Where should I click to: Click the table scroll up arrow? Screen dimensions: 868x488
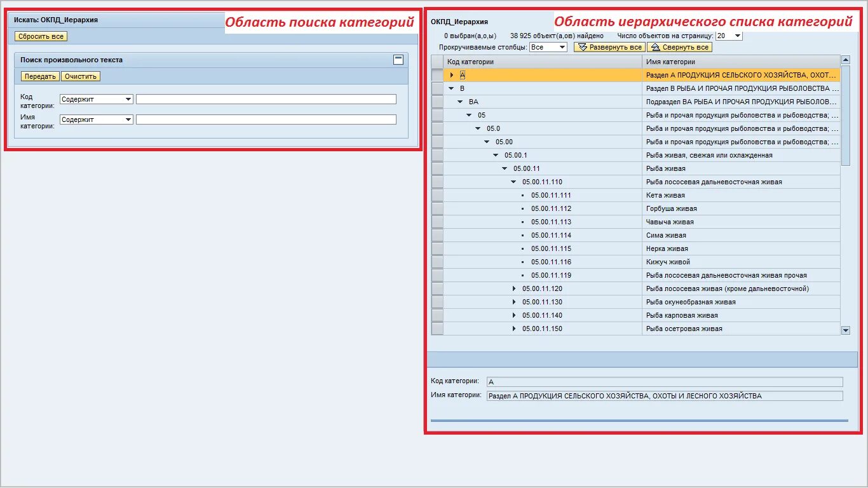click(x=845, y=60)
